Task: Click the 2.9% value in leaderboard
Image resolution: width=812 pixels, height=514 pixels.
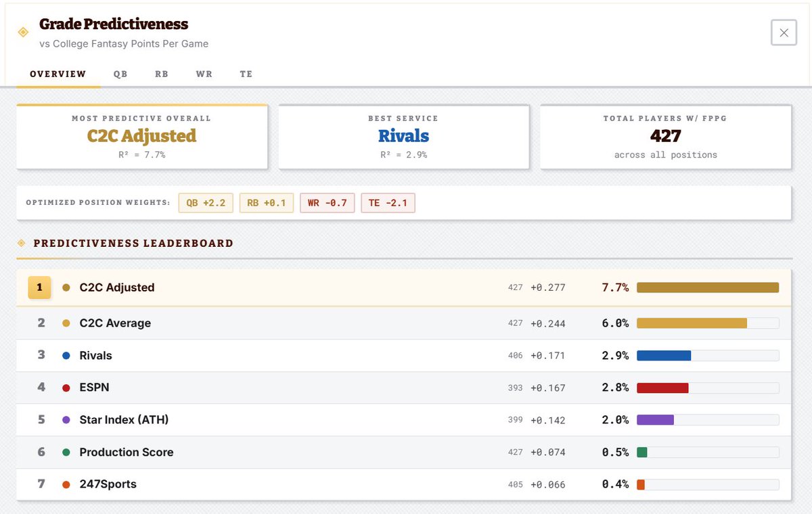Action: point(615,356)
